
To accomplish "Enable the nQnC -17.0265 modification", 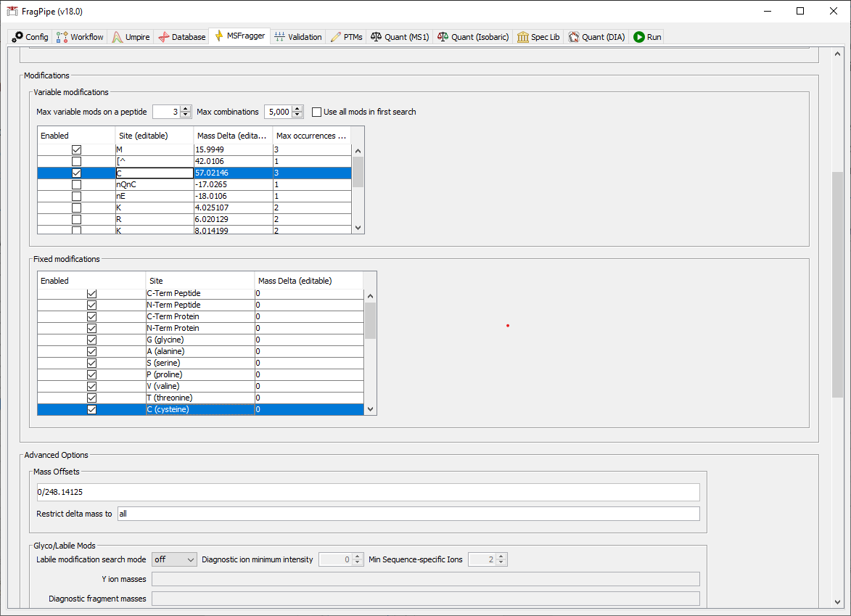I will [76, 184].
